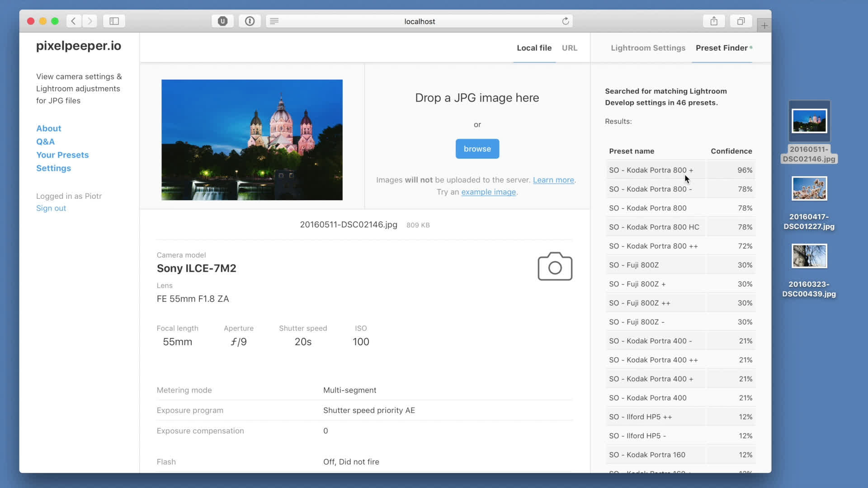868x488 pixels.
Task: Click the reader view lines icon
Action: [x=274, y=21]
